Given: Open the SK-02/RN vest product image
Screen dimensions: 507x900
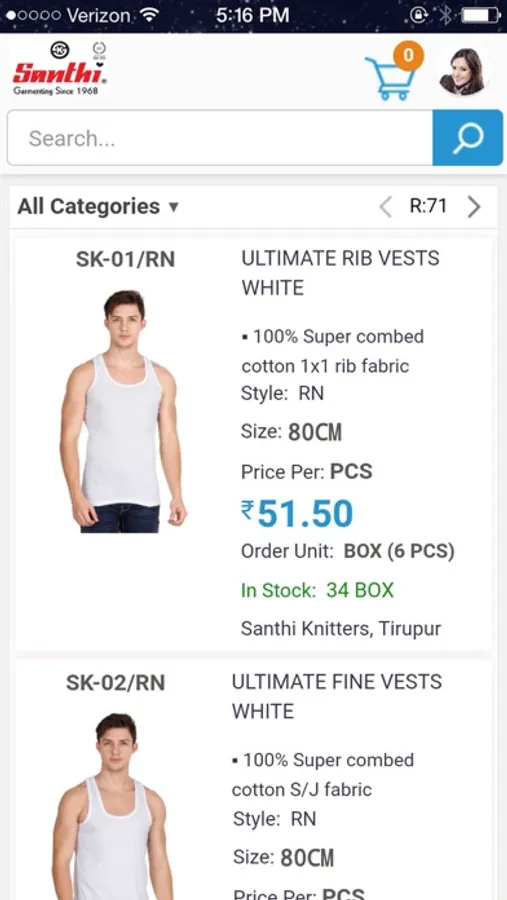Looking at the screenshot, I should pyautogui.click(x=113, y=806).
